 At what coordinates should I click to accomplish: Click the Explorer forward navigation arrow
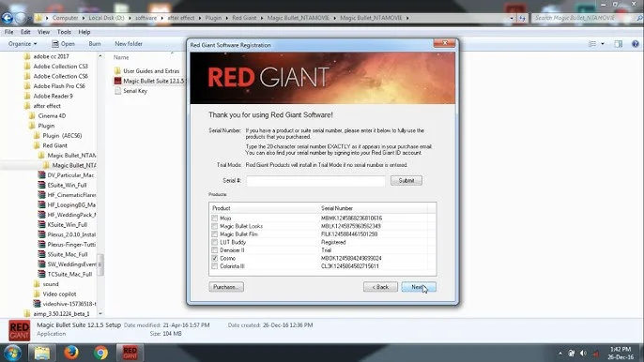[20, 18]
